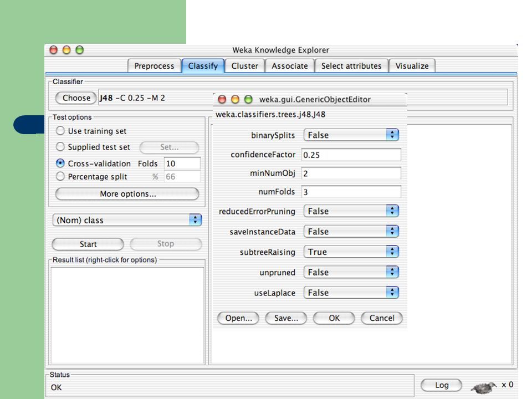The image size is (532, 399).
Task: Switch to the Visualize tab
Action: pyautogui.click(x=412, y=66)
